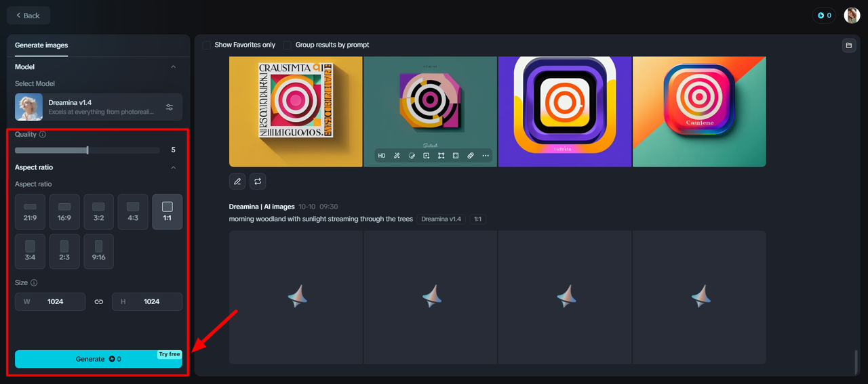868x384 pixels.
Task: Select the 21:9 aspect ratio
Action: 30,212
